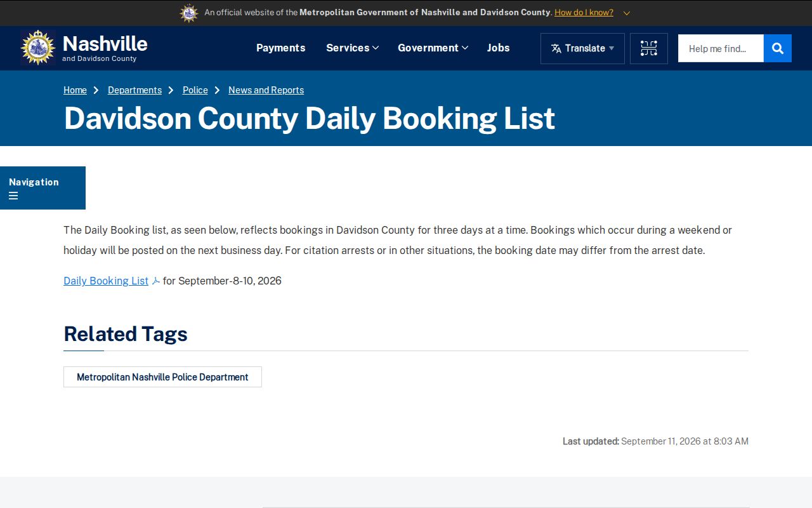The height and width of the screenshot is (508, 812).
Task: Click the 'How do I know?' link
Action: tap(584, 13)
